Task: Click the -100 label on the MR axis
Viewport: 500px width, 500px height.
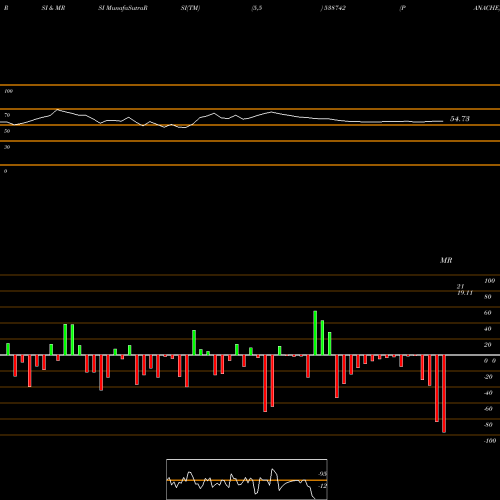Action: click(489, 441)
